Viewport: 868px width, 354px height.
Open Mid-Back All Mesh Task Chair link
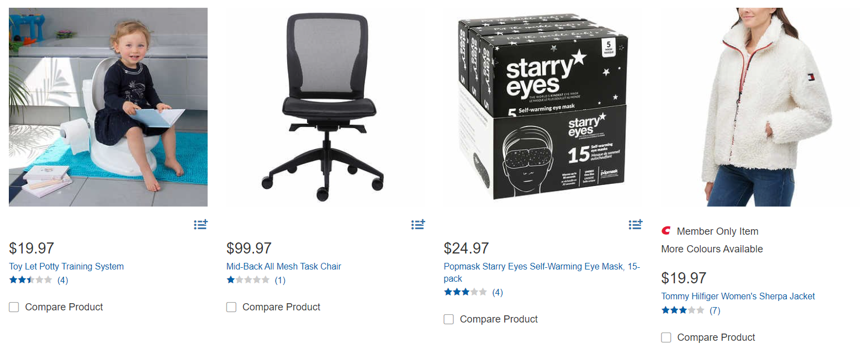284,266
